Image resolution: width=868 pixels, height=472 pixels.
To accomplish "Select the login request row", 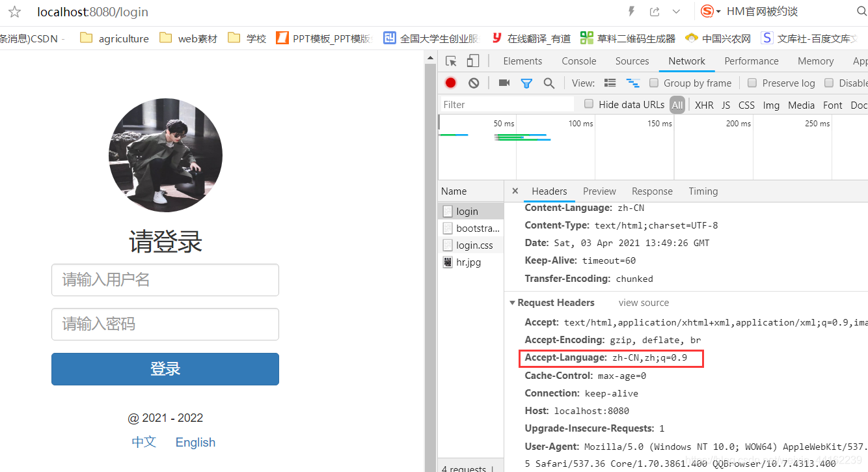I will [x=471, y=211].
